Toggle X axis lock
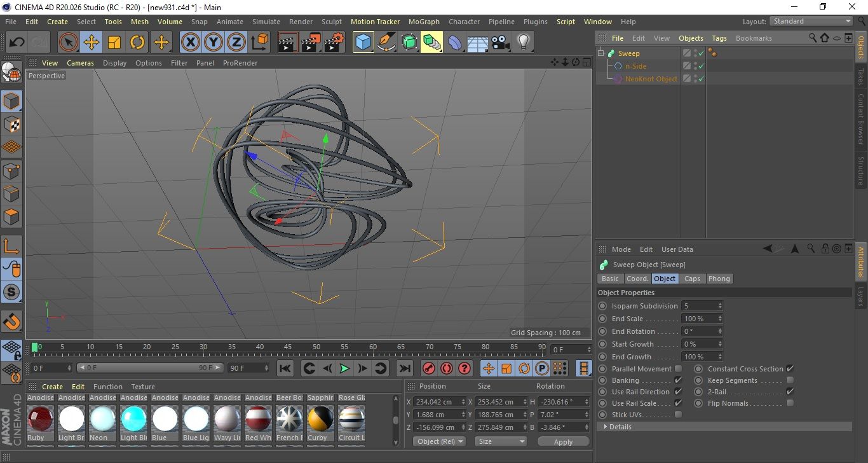The height and width of the screenshot is (463, 868). click(190, 43)
